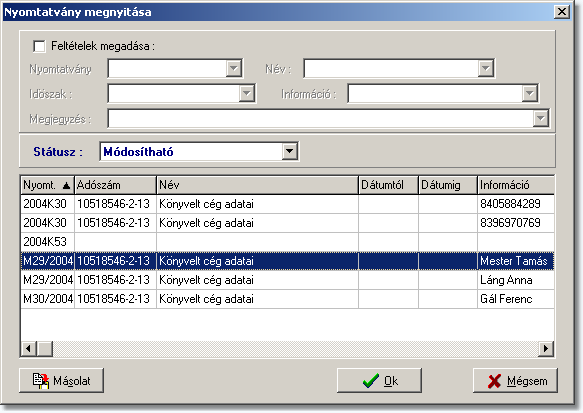Open the Megjegyzés dropdown arrow

click(541, 119)
